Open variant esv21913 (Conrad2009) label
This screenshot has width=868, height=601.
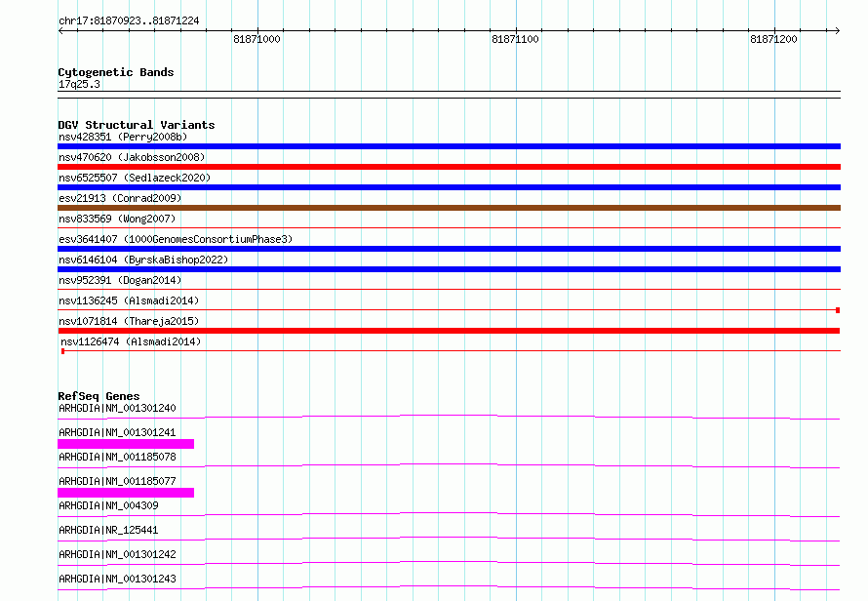click(x=120, y=198)
